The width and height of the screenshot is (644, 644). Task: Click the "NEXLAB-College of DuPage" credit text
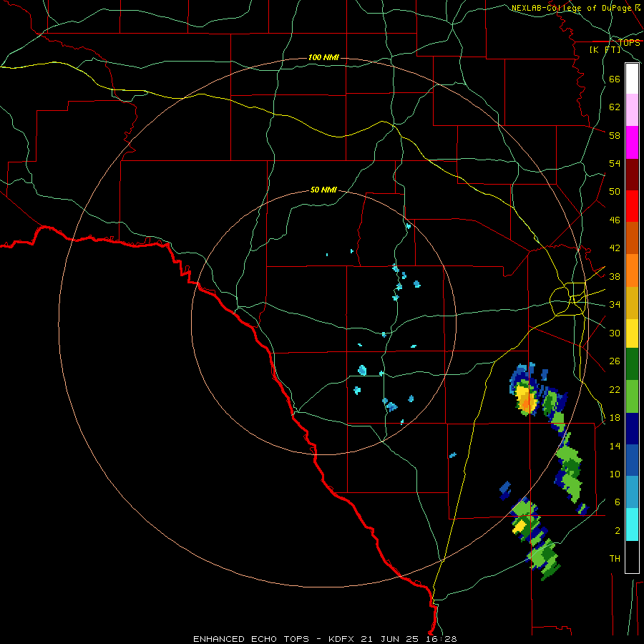[x=572, y=8]
